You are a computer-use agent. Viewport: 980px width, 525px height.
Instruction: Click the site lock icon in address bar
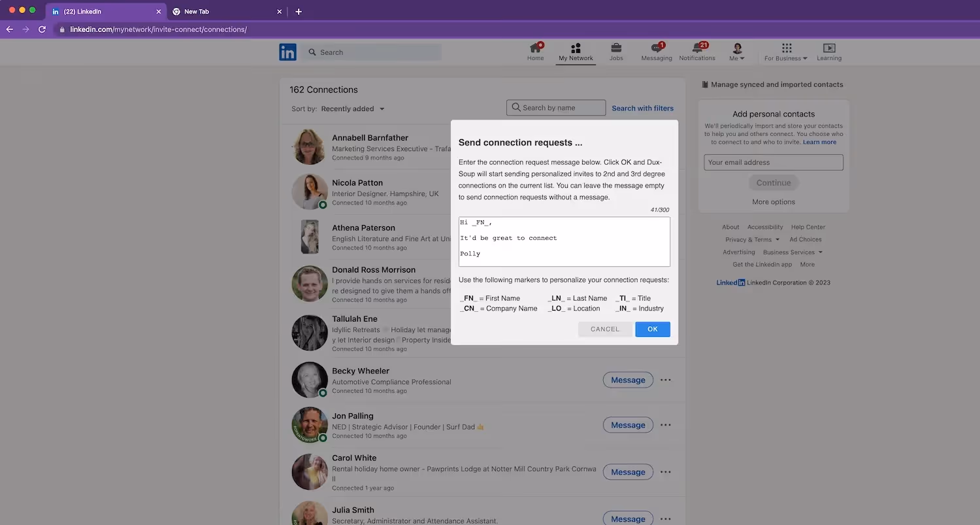[x=62, y=29]
